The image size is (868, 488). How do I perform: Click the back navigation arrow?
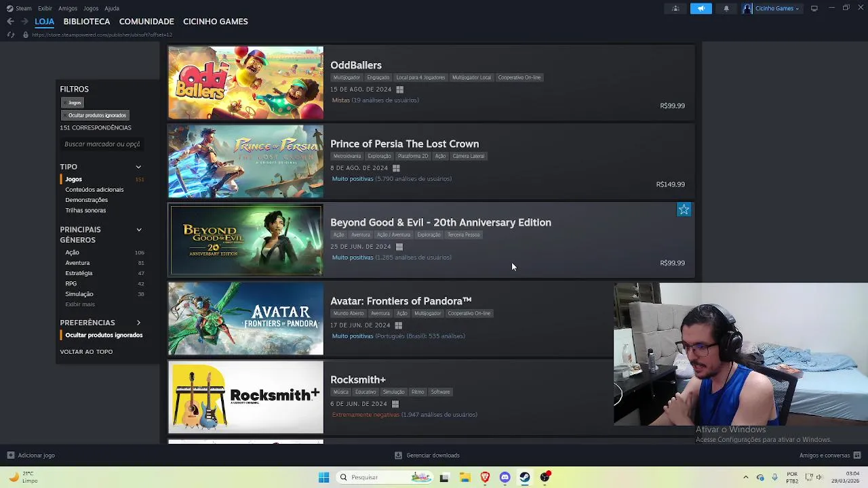click(10, 22)
